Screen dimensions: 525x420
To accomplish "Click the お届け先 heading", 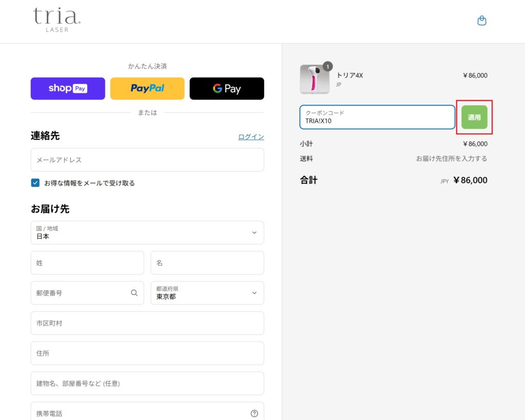I will 50,209.
